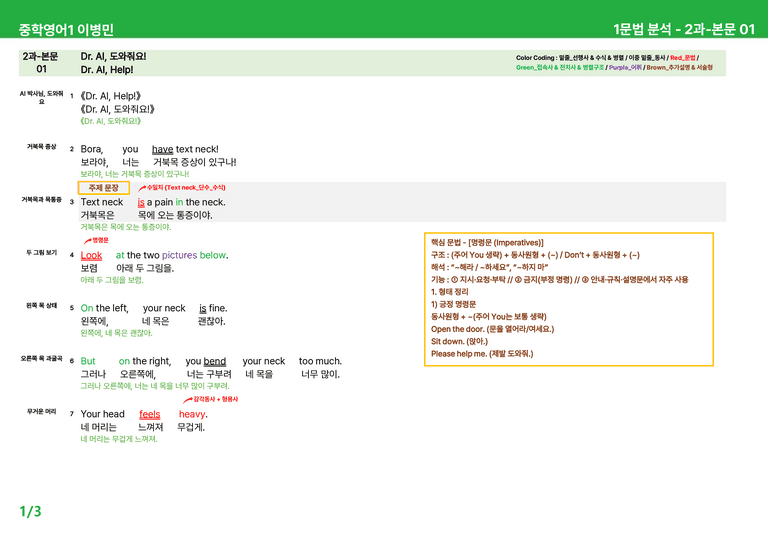Click the side label "오른쪽 목 과굴곡"
The image size is (768, 543).
41,358
